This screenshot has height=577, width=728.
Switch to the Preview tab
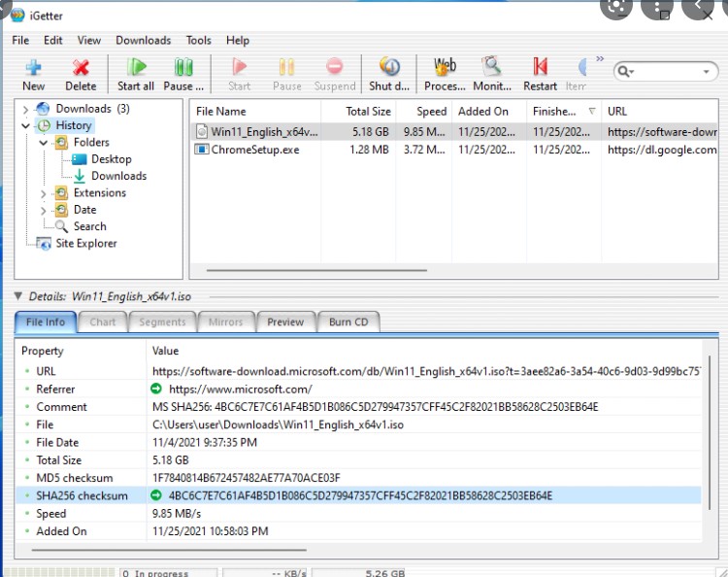click(285, 322)
